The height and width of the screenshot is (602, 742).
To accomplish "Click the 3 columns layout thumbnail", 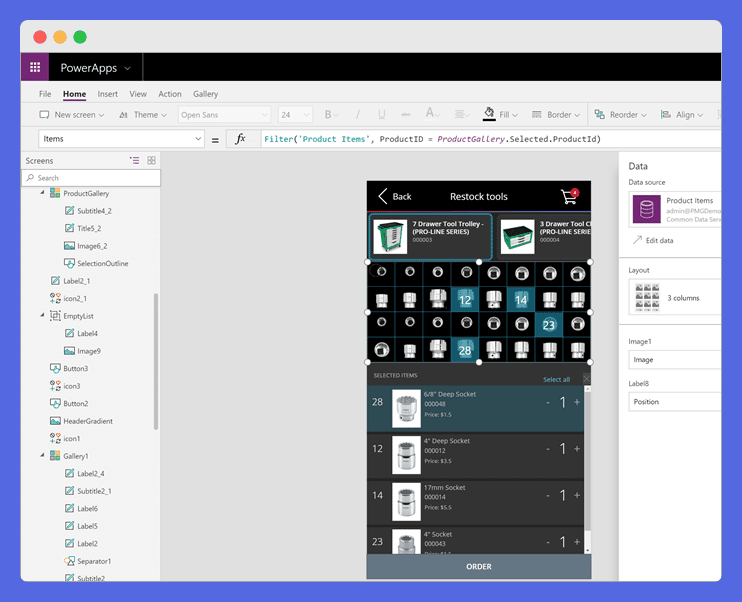I will click(x=647, y=297).
